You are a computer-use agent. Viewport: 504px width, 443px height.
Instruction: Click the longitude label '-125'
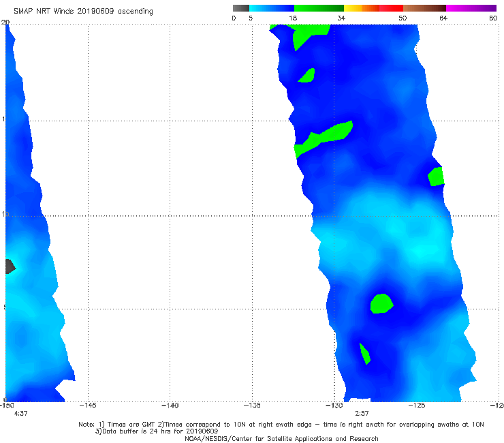pyautogui.click(x=417, y=406)
